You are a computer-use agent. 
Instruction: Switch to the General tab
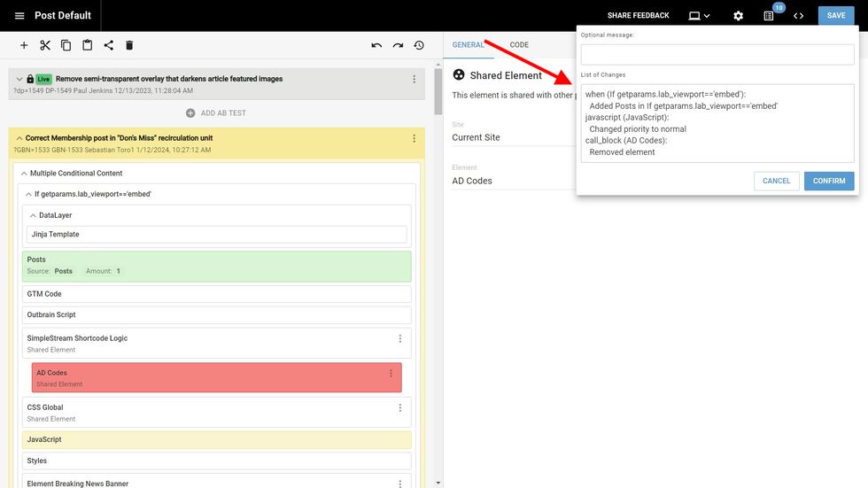click(468, 45)
